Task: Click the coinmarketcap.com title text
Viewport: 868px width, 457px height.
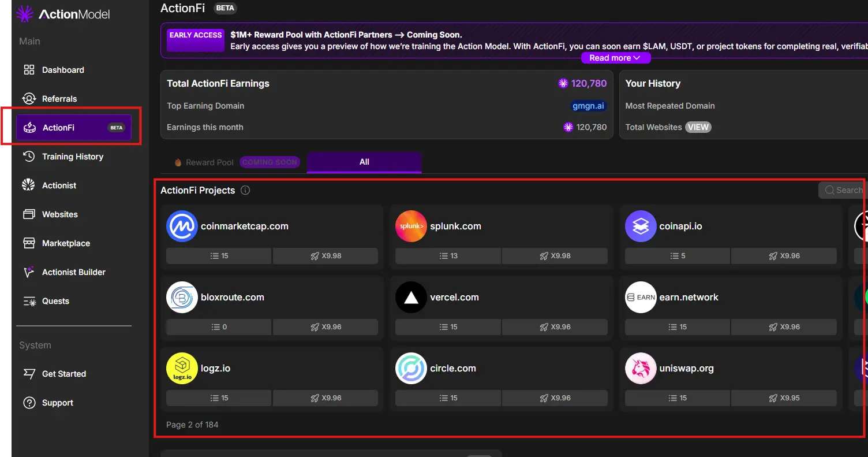Action: 245,226
